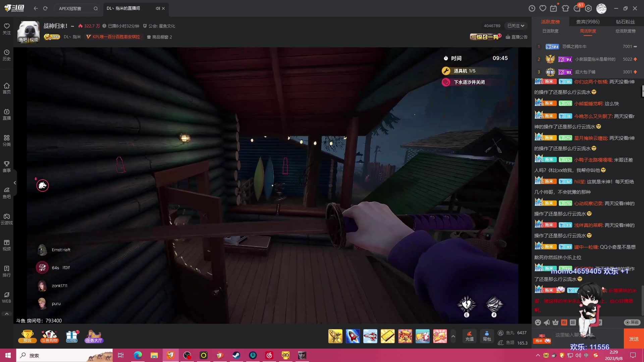Open the WEB sidebar item
This screenshot has width=644, height=362.
coord(7,297)
